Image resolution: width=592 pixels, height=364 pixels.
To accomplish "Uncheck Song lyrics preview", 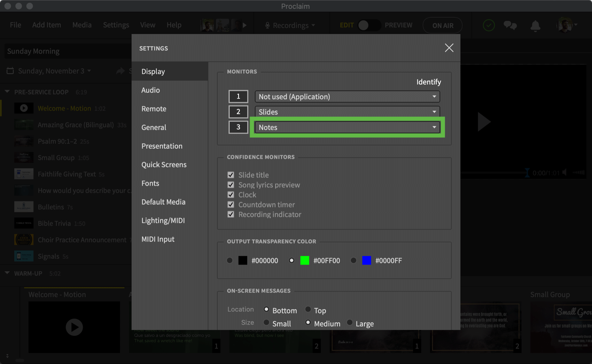I will (x=231, y=185).
